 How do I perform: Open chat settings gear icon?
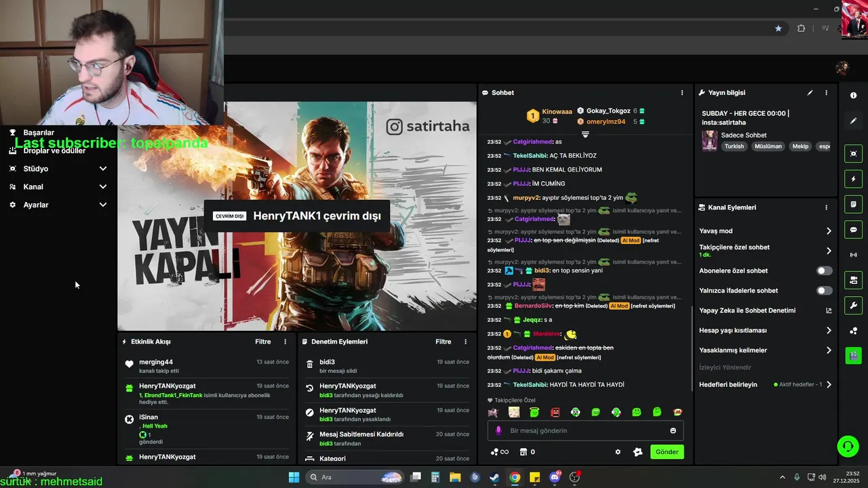(x=618, y=452)
